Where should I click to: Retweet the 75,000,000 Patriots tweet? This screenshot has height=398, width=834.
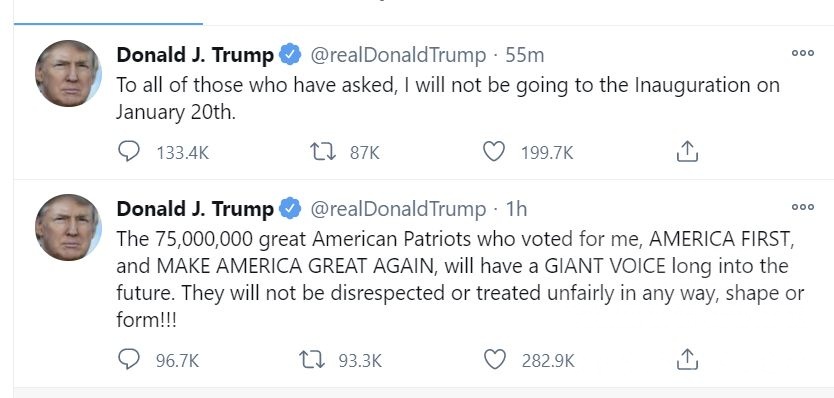tap(312, 360)
